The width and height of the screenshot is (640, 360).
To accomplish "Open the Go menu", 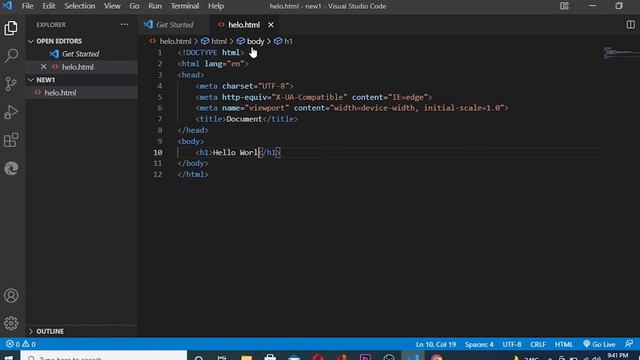I will pos(134,6).
